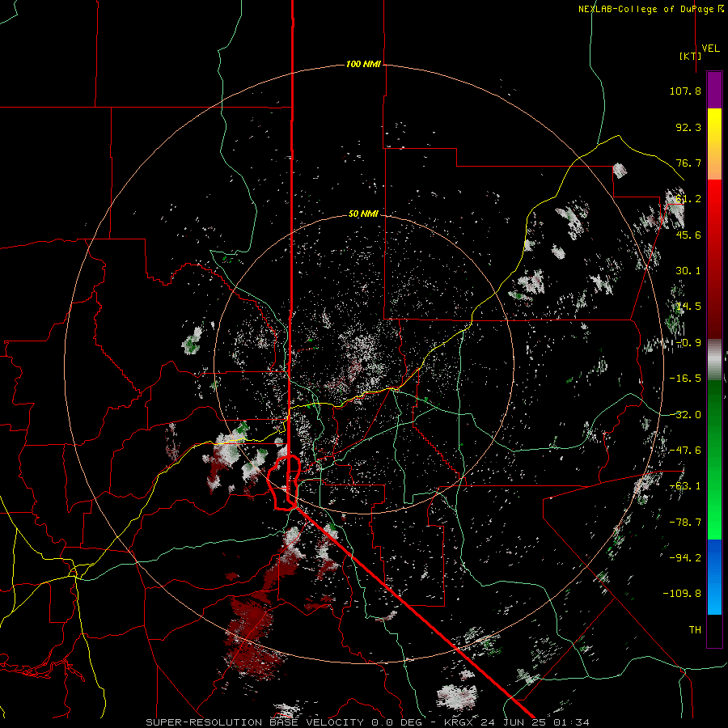The image size is (728, 728).
Task: Click the TH threshold label
Action: tap(695, 630)
